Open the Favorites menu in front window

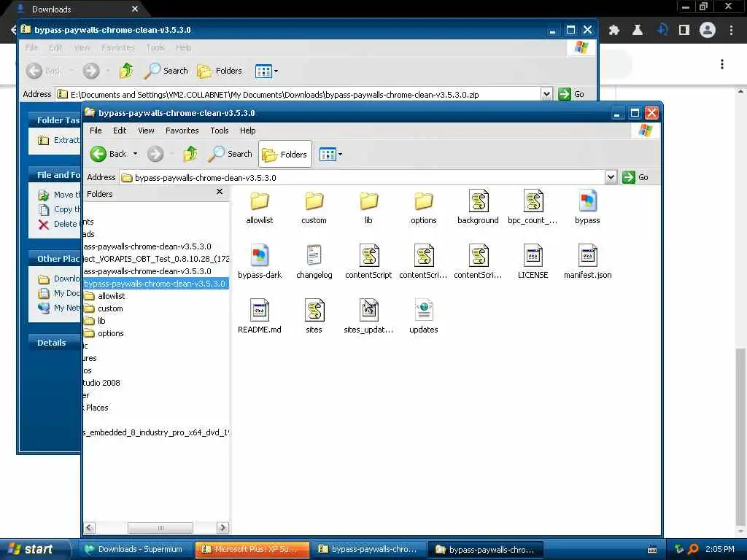(182, 131)
